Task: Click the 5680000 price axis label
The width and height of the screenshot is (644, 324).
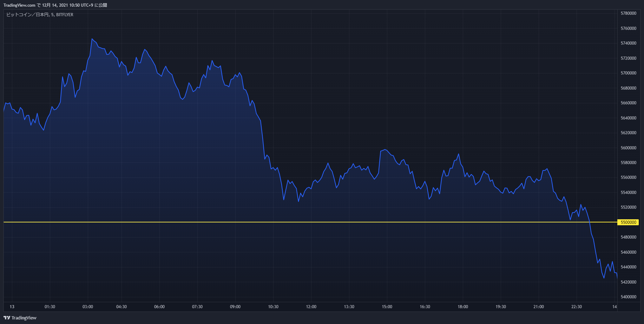Action: (x=629, y=88)
